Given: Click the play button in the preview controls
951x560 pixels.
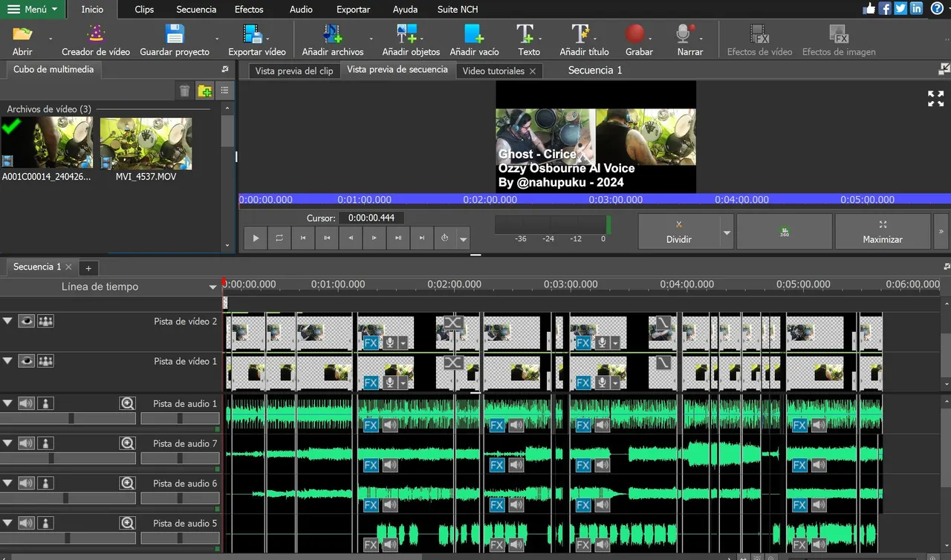Looking at the screenshot, I should (256, 238).
